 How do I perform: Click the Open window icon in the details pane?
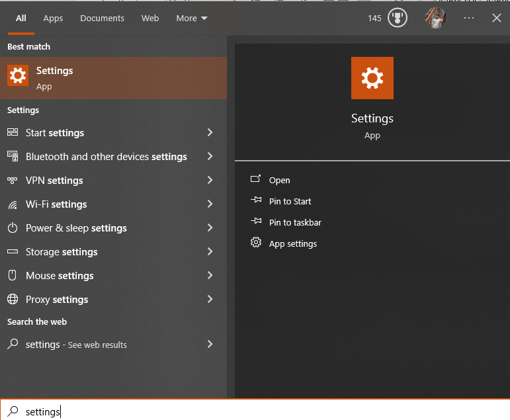tap(255, 179)
